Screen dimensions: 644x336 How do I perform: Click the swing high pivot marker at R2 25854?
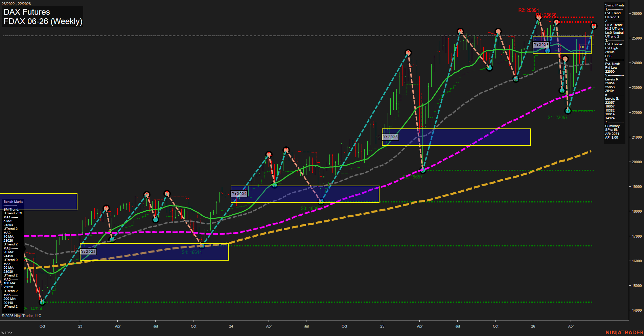tap(538, 17)
